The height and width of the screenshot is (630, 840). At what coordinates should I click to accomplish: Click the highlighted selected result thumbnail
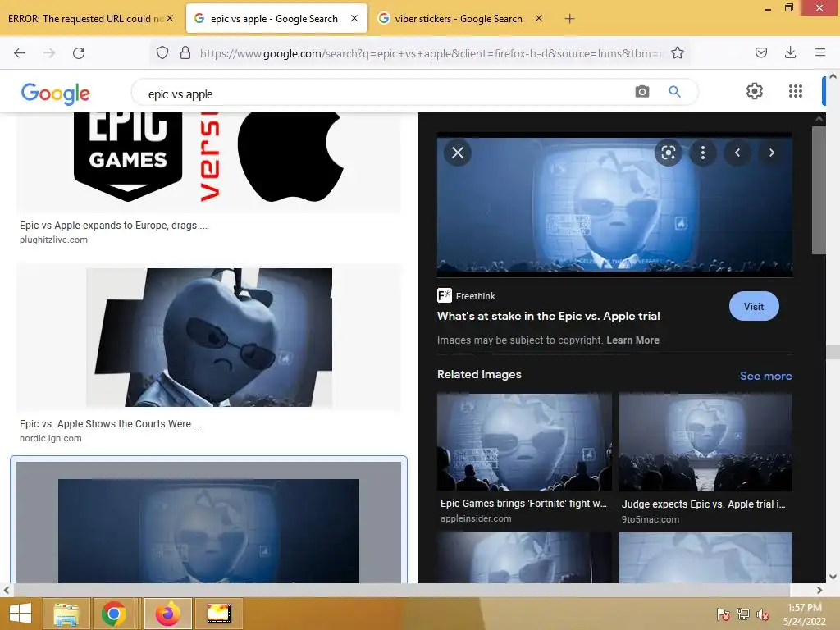click(209, 523)
